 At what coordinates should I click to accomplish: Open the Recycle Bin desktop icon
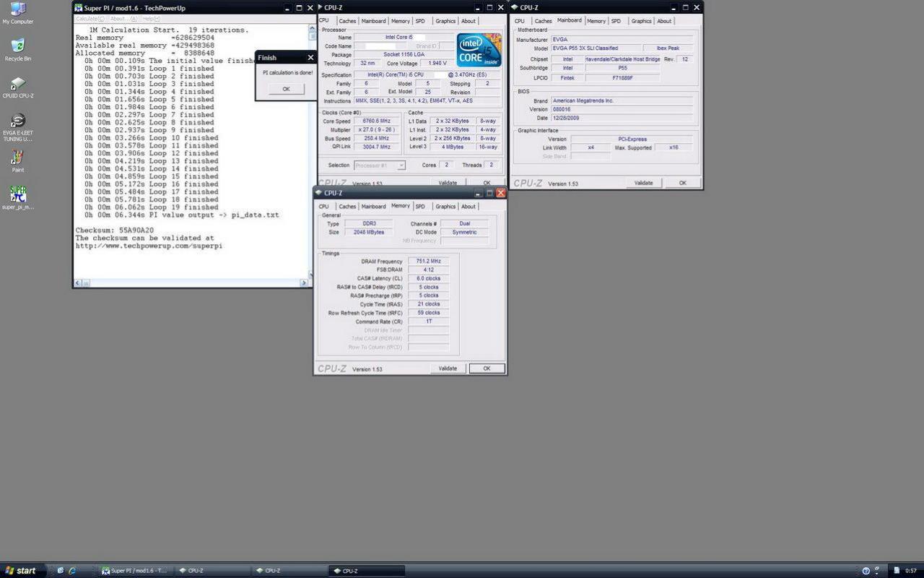click(x=17, y=50)
